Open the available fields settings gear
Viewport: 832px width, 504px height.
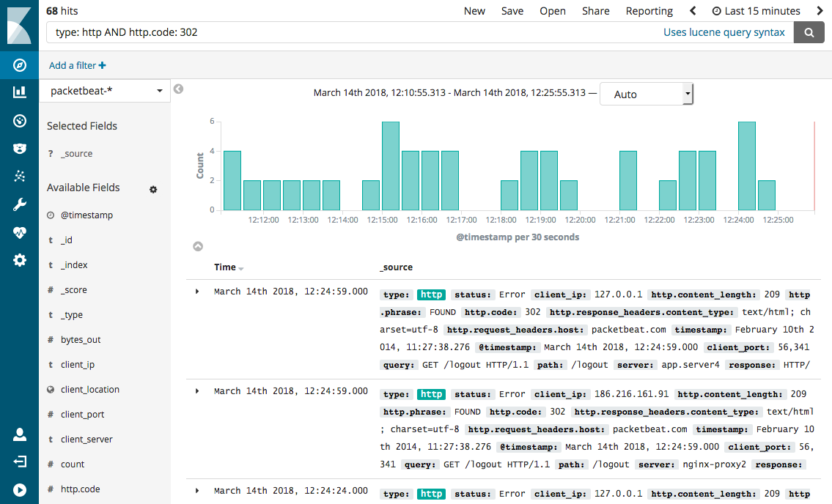[153, 189]
